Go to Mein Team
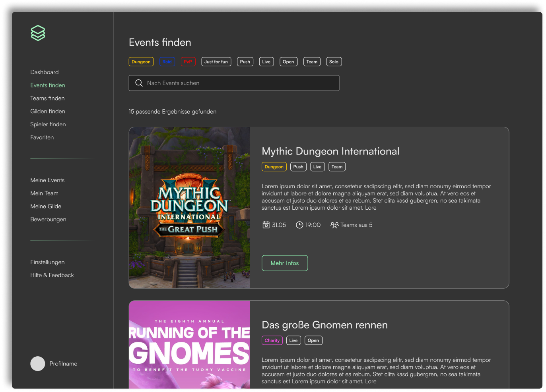 click(45, 193)
